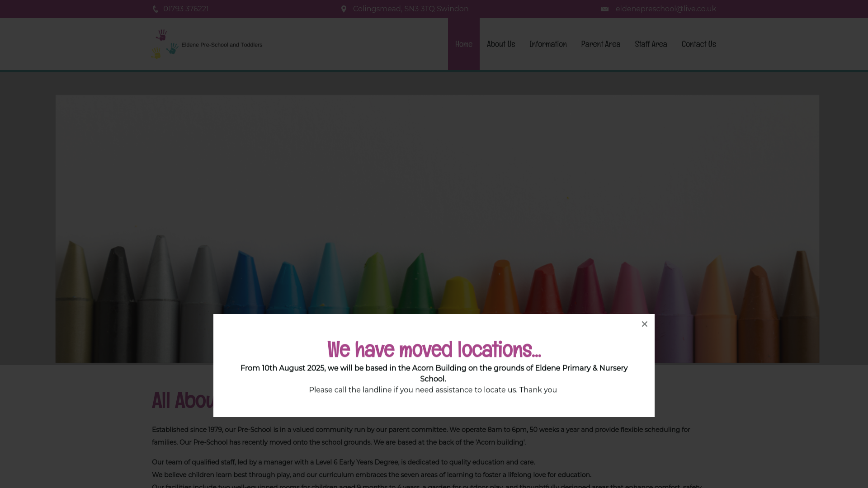Image resolution: width=868 pixels, height=488 pixels.
Task: Close the 'We have moved locations' popup
Action: click(645, 324)
